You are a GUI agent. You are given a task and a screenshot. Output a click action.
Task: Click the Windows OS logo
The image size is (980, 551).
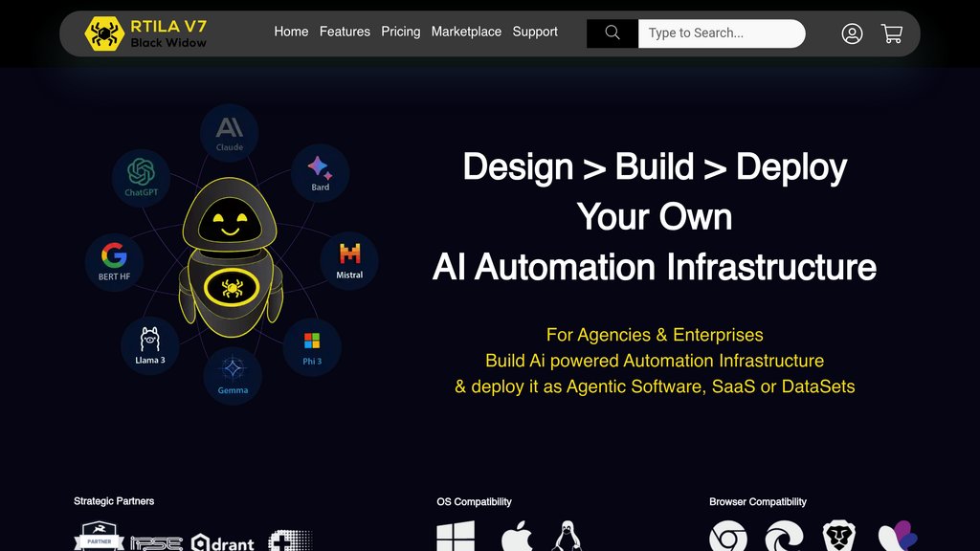pos(456,537)
